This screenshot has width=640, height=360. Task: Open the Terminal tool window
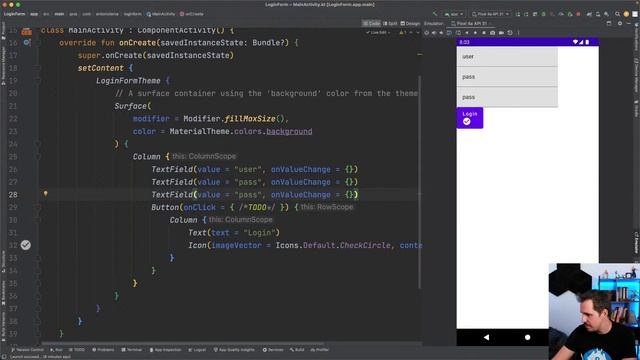click(x=132, y=350)
